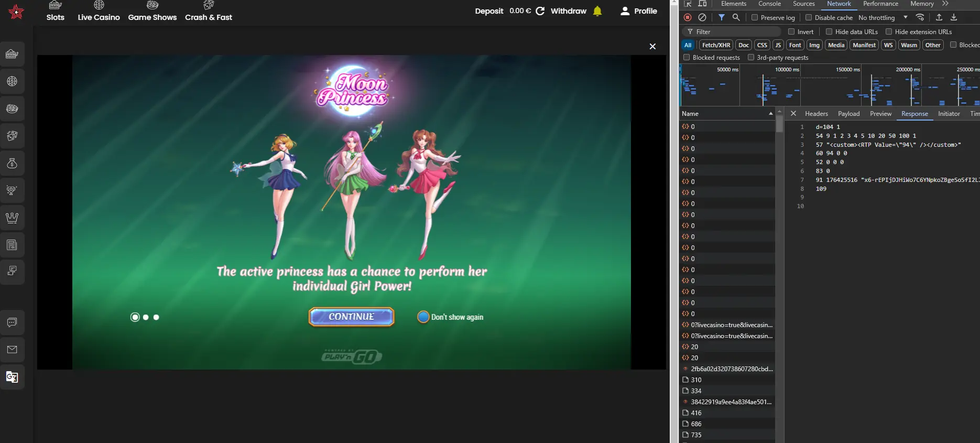Click the notification bell icon
The image size is (980, 443).
[x=597, y=11]
